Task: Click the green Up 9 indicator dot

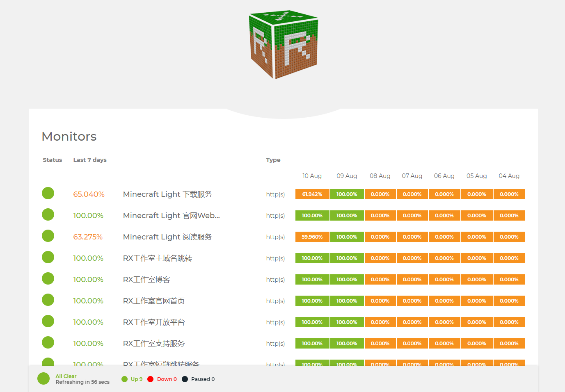Action: pos(125,379)
